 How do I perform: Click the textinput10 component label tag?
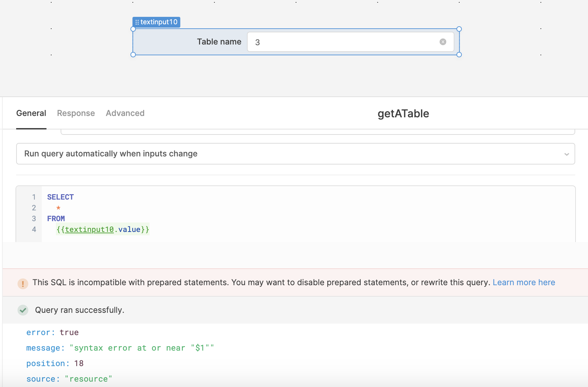tap(156, 22)
